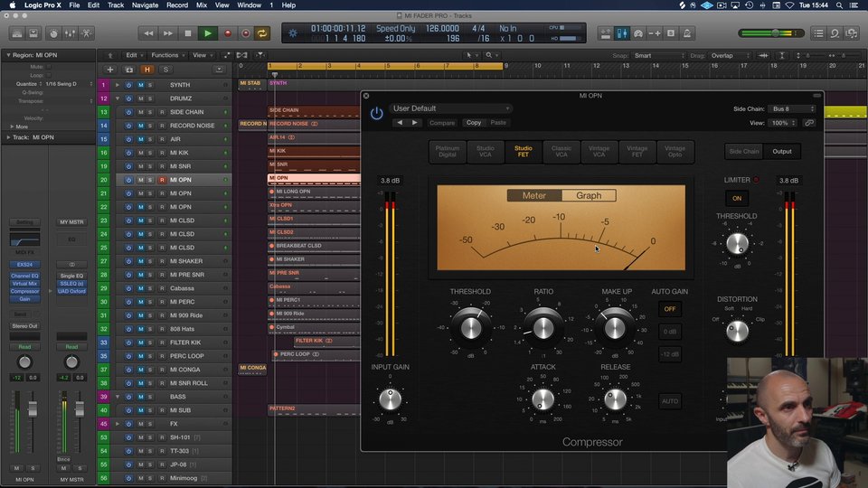Click the Rewind transport button
The height and width of the screenshot is (488, 868).
point(148,33)
